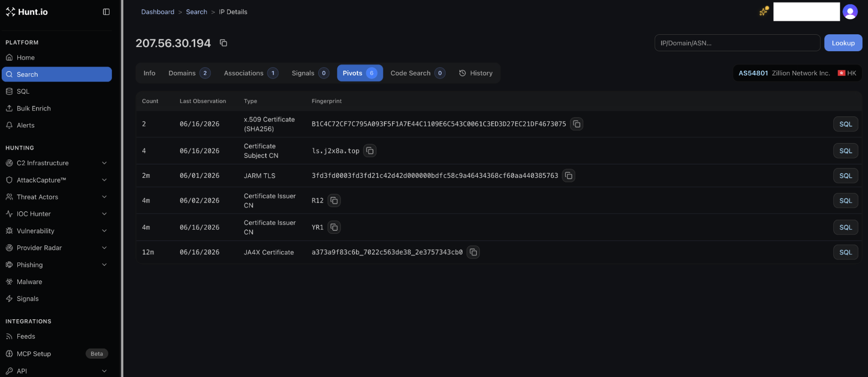Expand the Provider Radar menu
Image resolution: width=868 pixels, height=377 pixels.
pyautogui.click(x=56, y=248)
